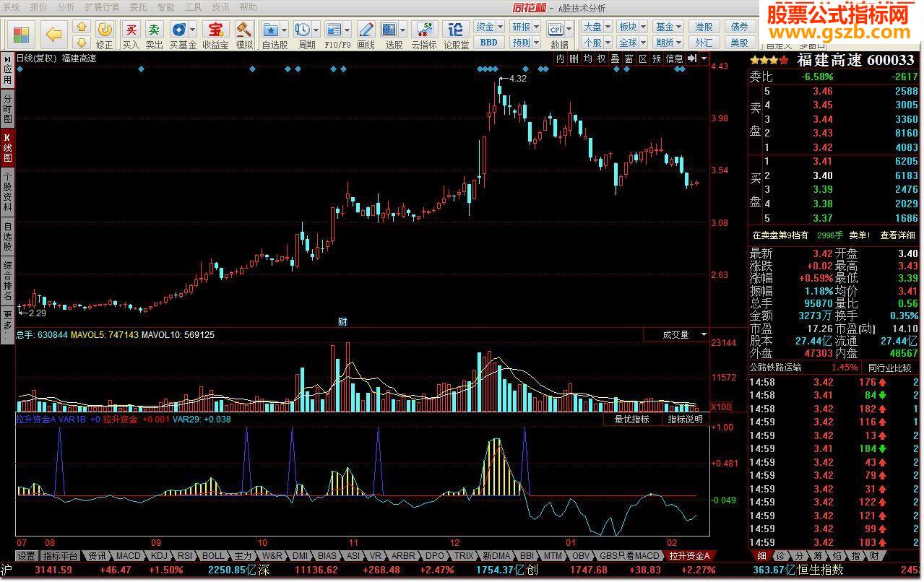Toggle the 信息 info markers
Screen dimensions: 924x582
pos(674,59)
